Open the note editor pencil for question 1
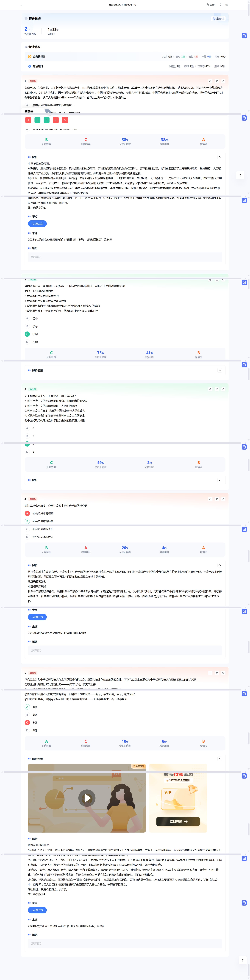This screenshot has width=250, height=980. click(217, 81)
